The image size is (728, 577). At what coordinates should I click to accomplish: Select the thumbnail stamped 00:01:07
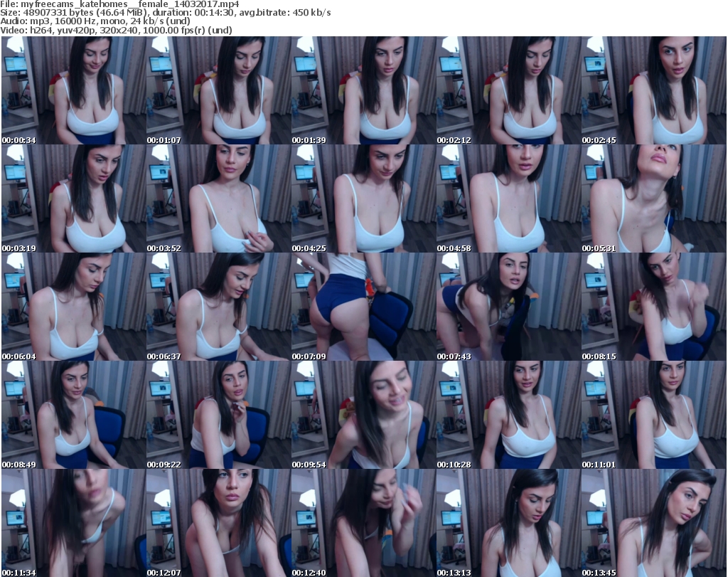coord(219,90)
